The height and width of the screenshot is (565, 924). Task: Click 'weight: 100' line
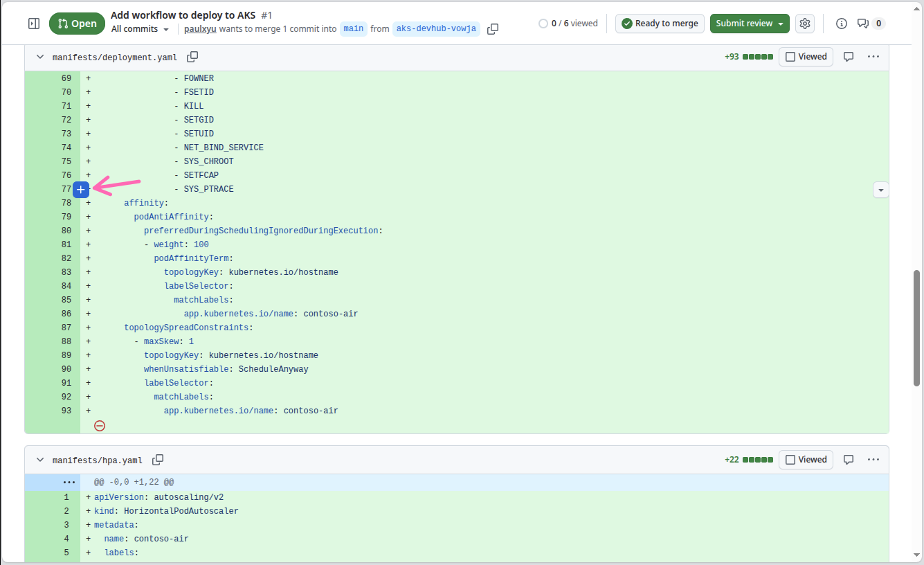[x=484, y=244]
